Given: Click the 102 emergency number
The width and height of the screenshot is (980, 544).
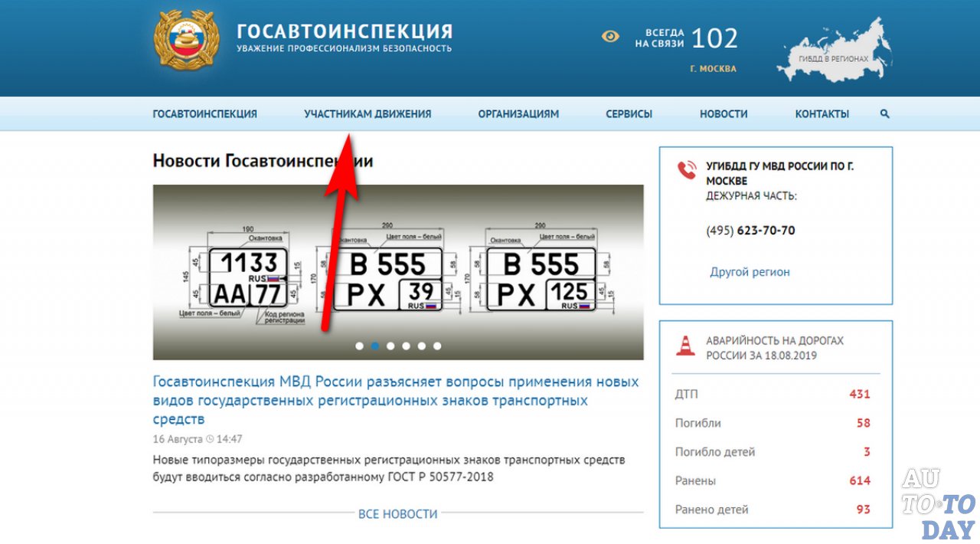Looking at the screenshot, I should 715,38.
